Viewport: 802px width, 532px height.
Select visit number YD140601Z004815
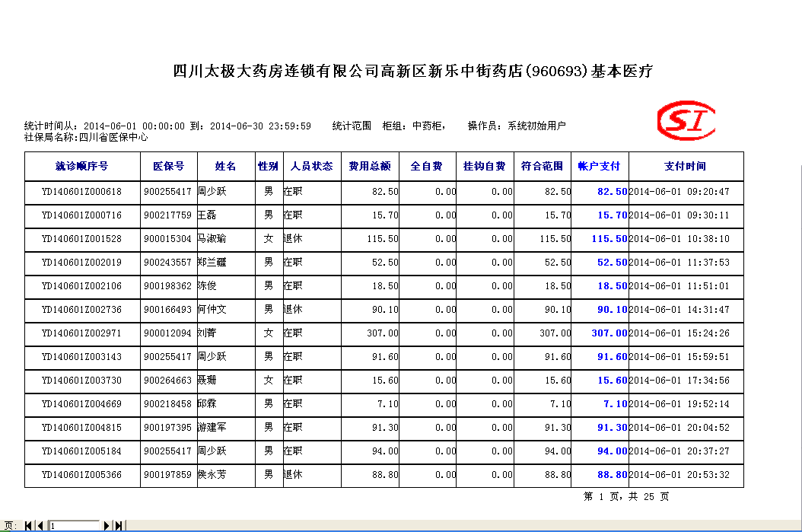point(82,427)
